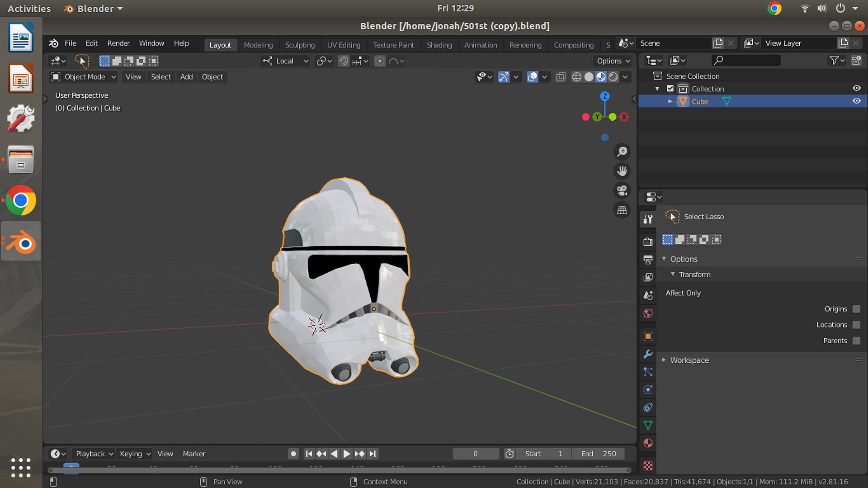Toggle show overlays button
This screenshot has height=488, width=868.
tap(533, 77)
